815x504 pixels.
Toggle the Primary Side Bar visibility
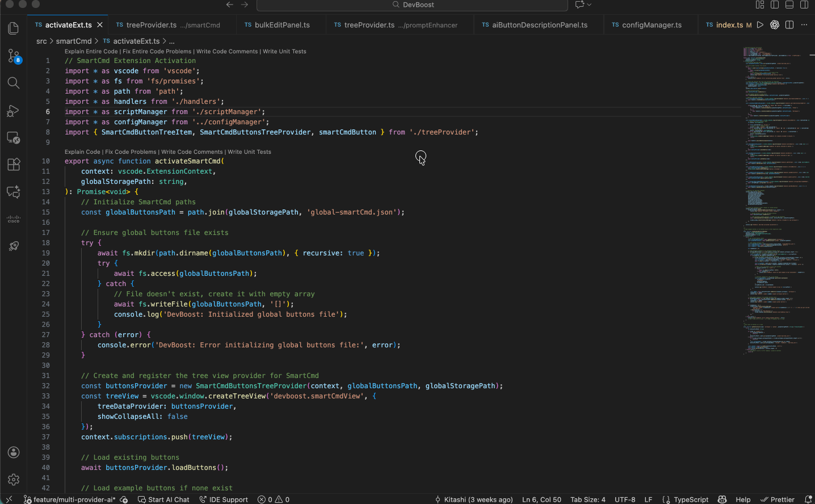pyautogui.click(x=775, y=5)
